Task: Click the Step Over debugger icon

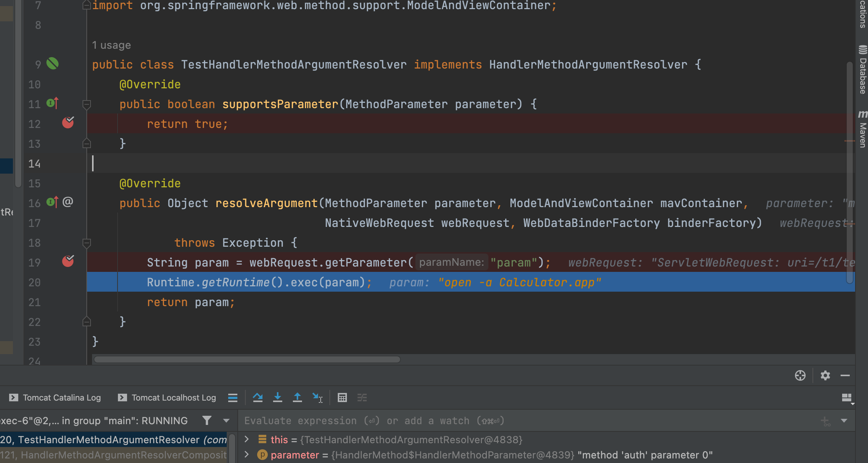Action: pos(258,398)
